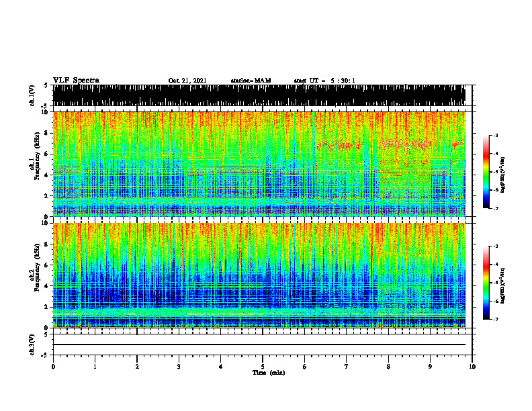Click the ch.1 frequency axis "10" tick label
The width and height of the screenshot is (532, 411).
(x=46, y=112)
